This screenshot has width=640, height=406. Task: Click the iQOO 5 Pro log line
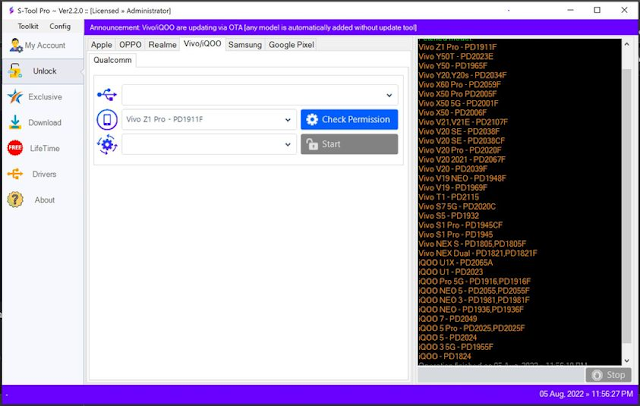tap(472, 328)
